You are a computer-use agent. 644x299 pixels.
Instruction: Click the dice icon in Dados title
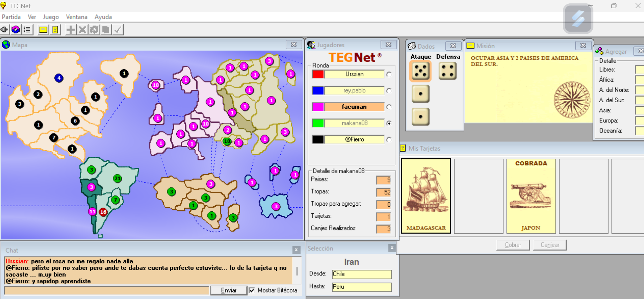click(412, 46)
